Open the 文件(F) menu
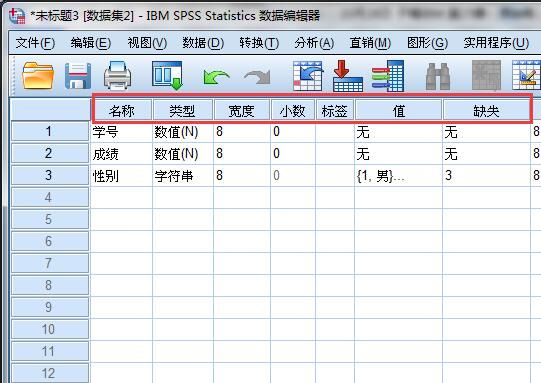 (x=35, y=43)
